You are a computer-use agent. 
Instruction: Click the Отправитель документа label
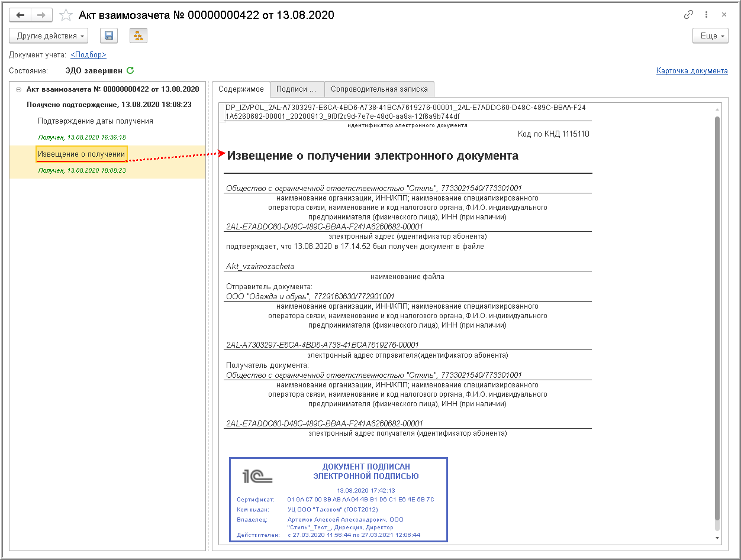click(269, 286)
